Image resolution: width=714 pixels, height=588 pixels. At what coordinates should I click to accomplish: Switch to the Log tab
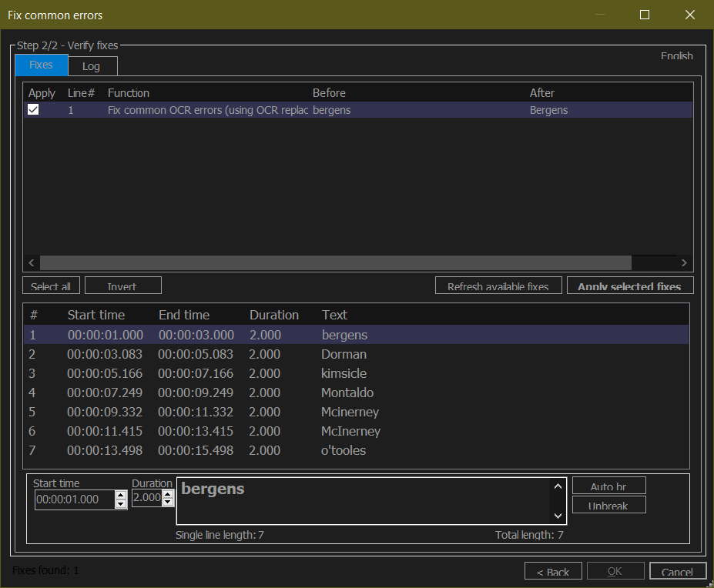pos(92,65)
